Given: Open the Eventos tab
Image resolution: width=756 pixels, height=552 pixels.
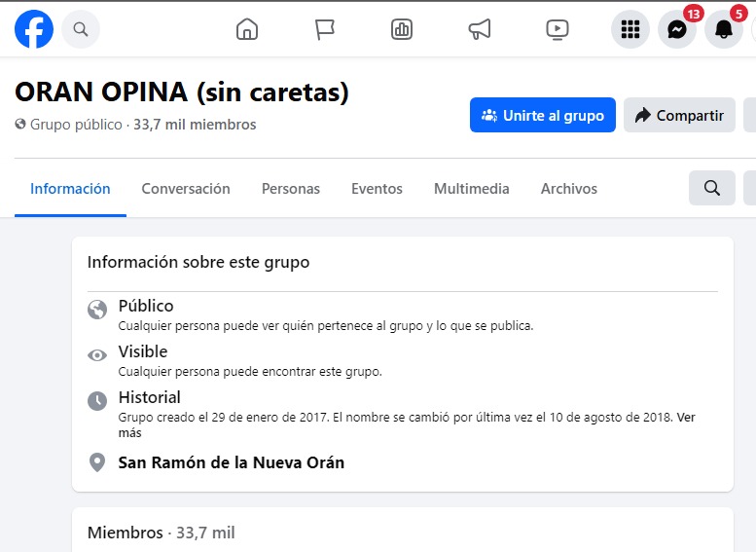Looking at the screenshot, I should point(377,189).
